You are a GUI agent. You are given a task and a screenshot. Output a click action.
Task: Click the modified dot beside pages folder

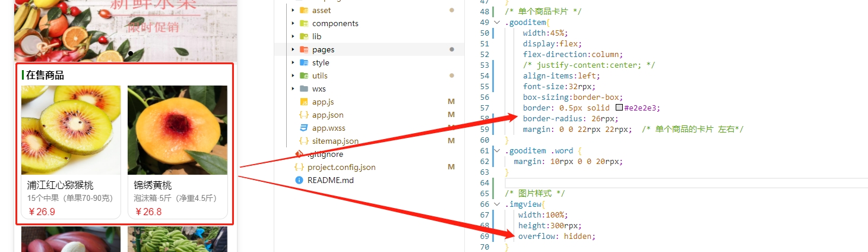tap(452, 49)
